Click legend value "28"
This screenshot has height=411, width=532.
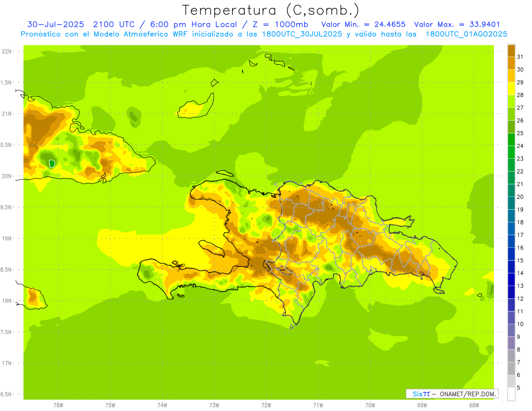pos(520,95)
